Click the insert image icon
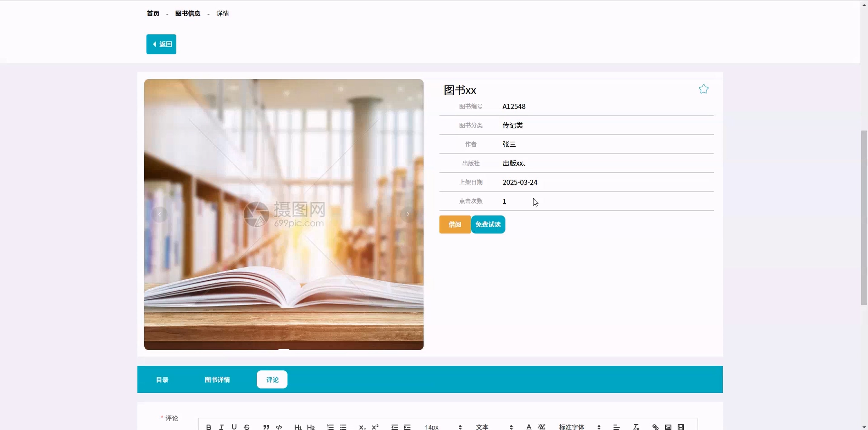Image resolution: width=868 pixels, height=430 pixels. point(668,427)
